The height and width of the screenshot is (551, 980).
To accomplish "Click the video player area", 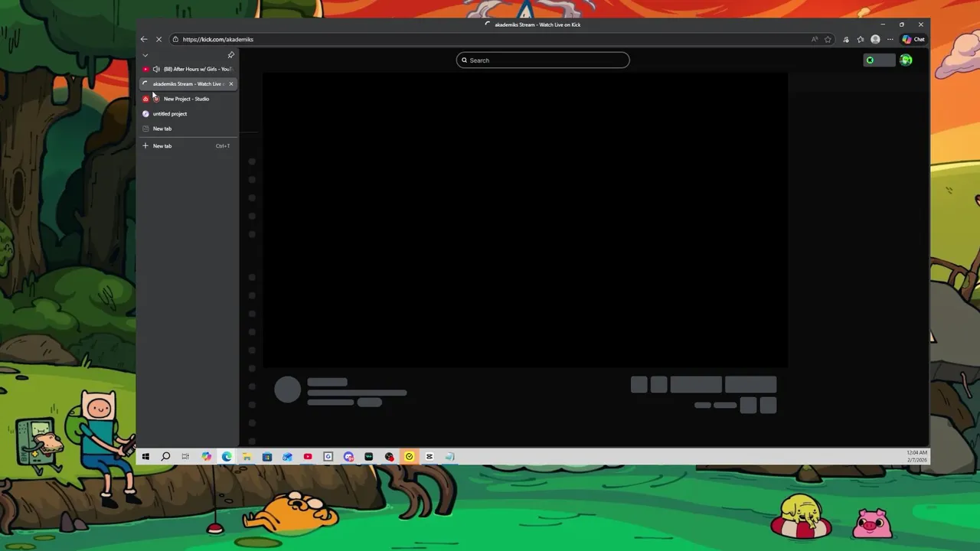I will (525, 220).
